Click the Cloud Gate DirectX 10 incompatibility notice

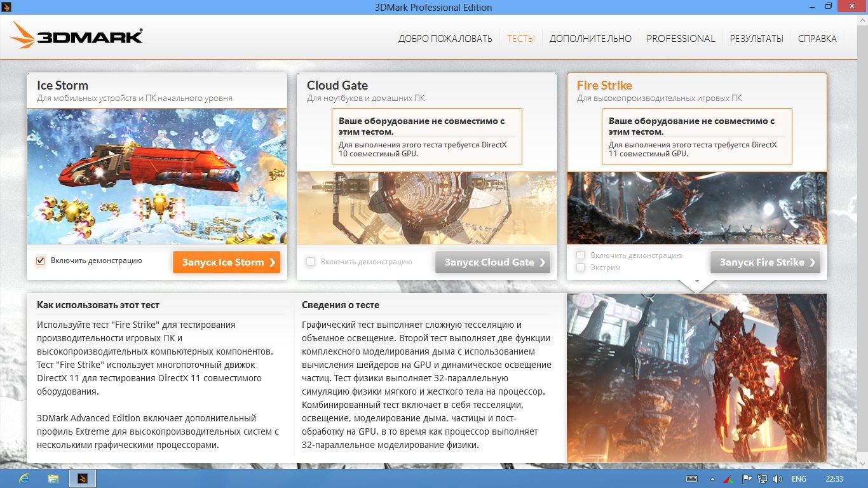[x=427, y=137]
